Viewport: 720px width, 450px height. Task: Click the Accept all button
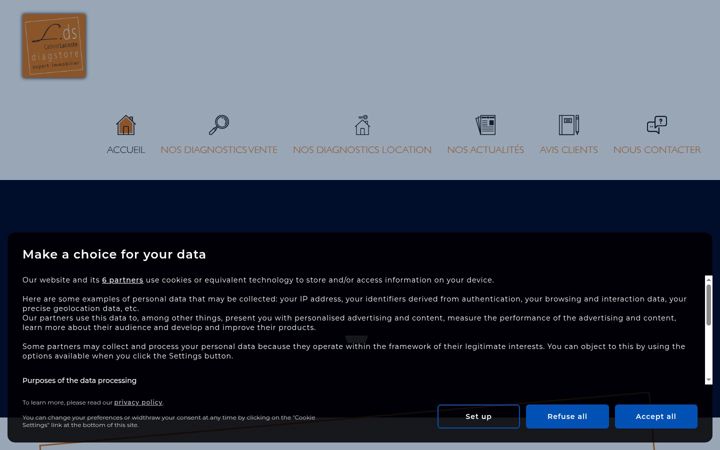click(x=656, y=416)
